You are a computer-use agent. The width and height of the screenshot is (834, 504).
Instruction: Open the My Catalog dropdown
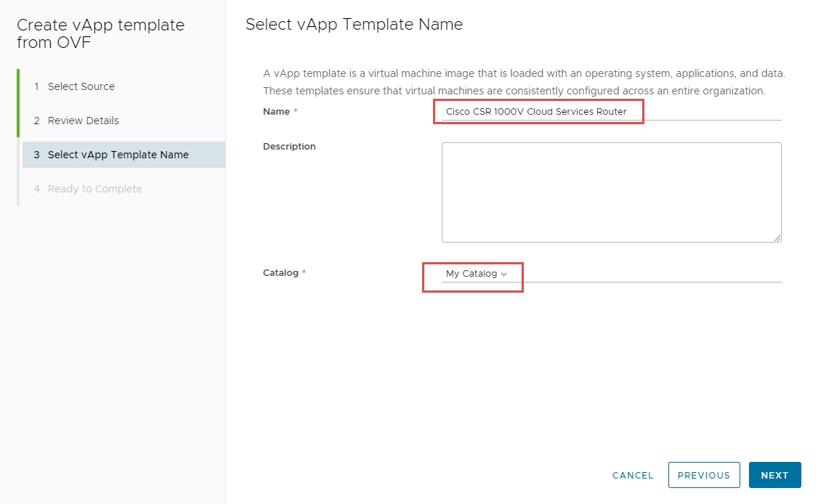(x=471, y=274)
